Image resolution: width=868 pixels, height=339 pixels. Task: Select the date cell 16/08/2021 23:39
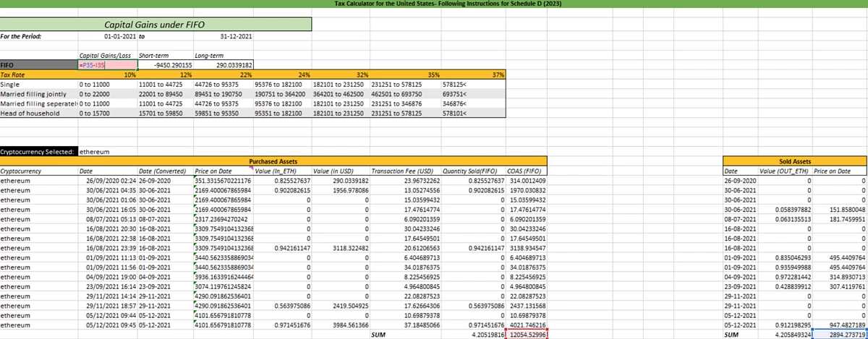tap(106, 247)
